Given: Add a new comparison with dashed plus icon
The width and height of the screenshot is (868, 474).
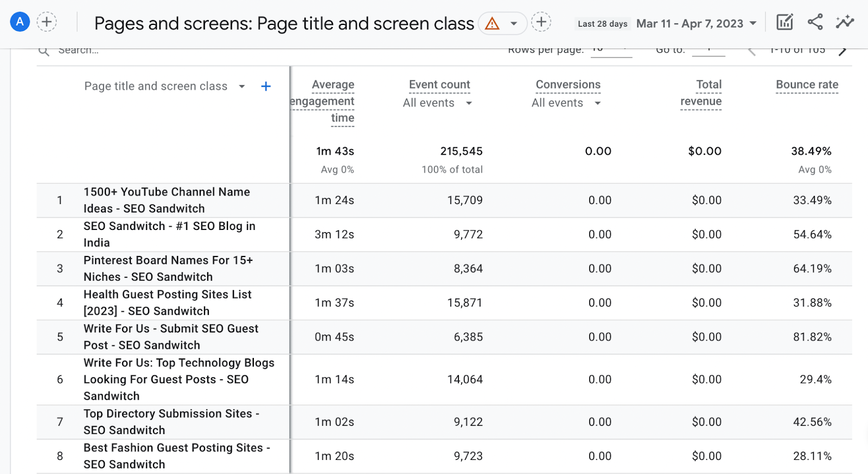Looking at the screenshot, I should [47, 22].
